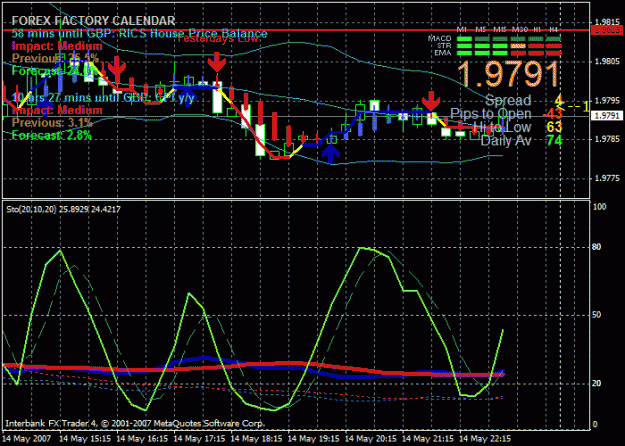625x446 pixels.
Task: Click the 'Previous: 26.5%' label
Action: 55,58
